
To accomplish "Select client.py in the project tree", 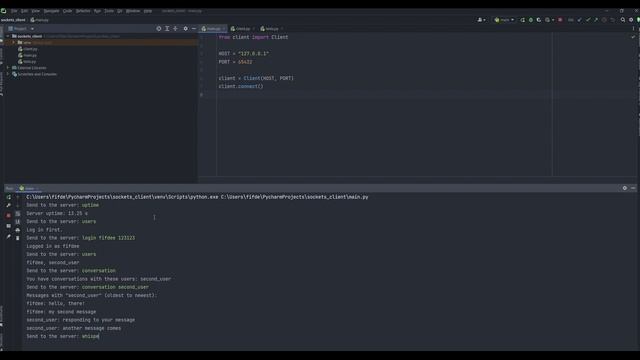I will [27, 49].
